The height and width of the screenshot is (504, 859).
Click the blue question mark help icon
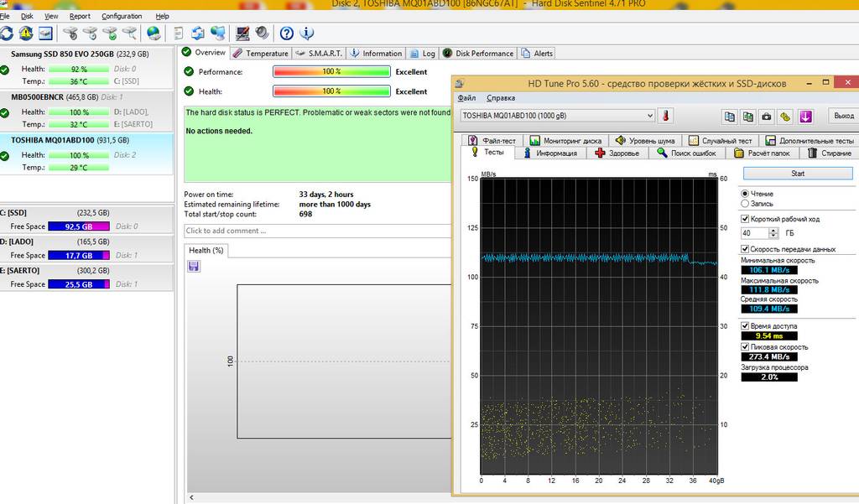pos(287,34)
